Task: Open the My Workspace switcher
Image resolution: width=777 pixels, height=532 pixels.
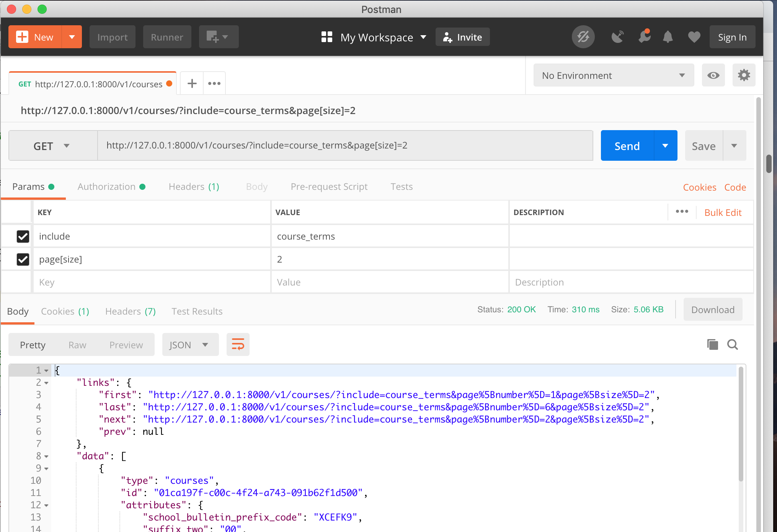Action: click(374, 37)
